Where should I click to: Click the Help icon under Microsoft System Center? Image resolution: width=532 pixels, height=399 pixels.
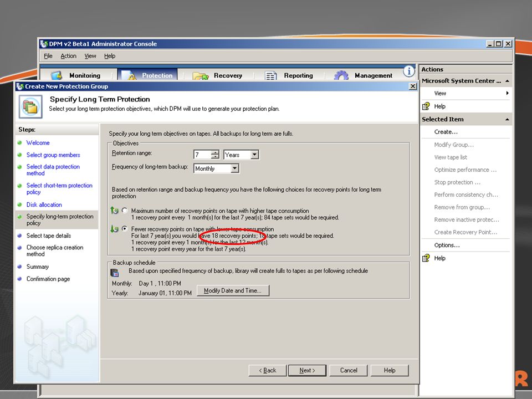click(426, 106)
